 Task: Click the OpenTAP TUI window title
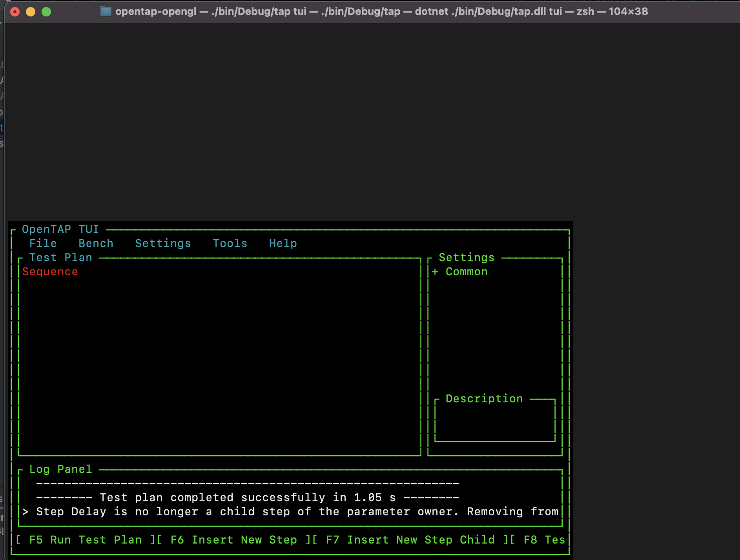tap(60, 229)
